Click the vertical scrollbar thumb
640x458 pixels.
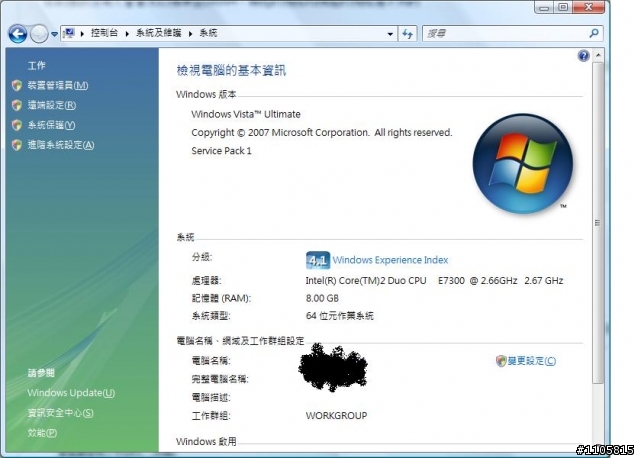598,222
